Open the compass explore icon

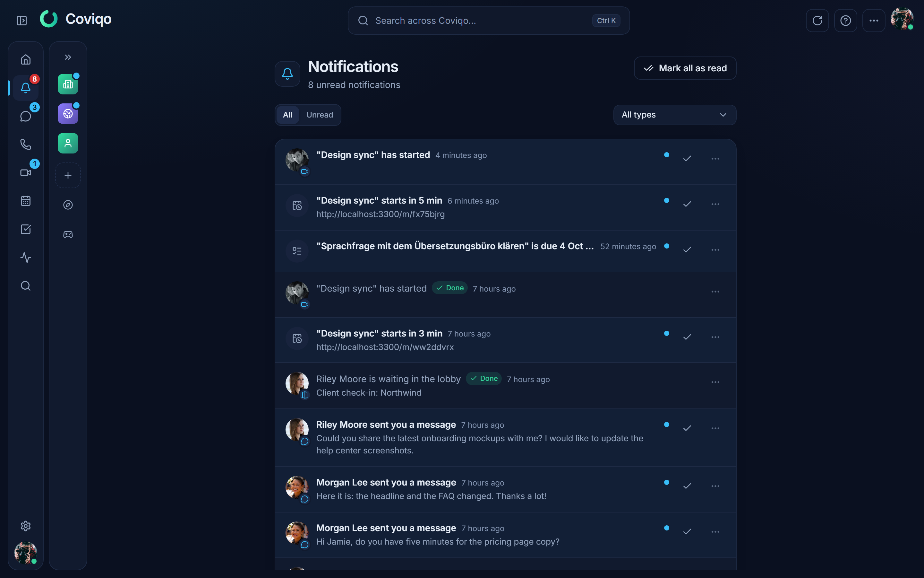pyautogui.click(x=68, y=205)
